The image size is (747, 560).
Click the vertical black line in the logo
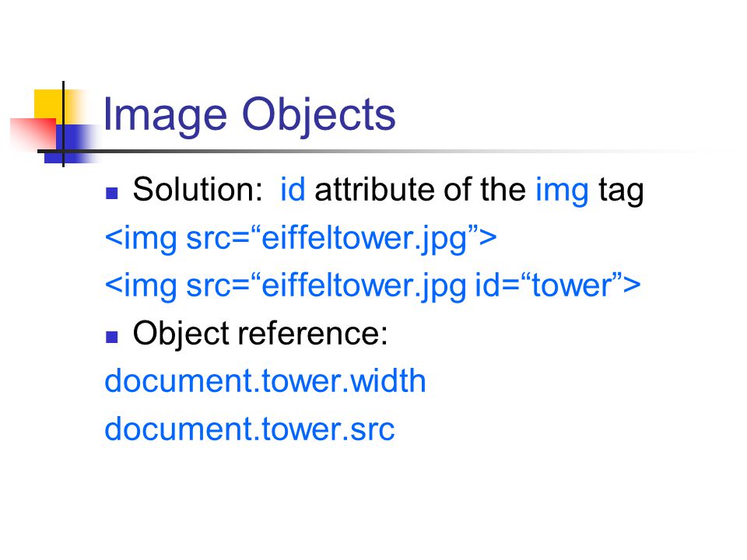63,124
